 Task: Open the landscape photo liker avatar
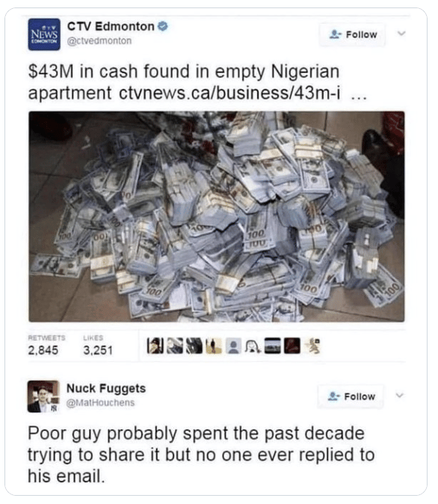coord(273,346)
